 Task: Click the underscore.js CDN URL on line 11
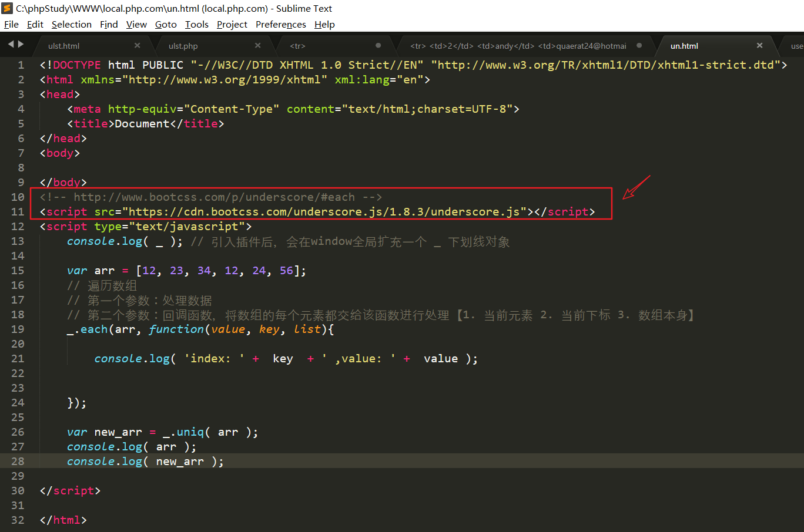coord(324,212)
